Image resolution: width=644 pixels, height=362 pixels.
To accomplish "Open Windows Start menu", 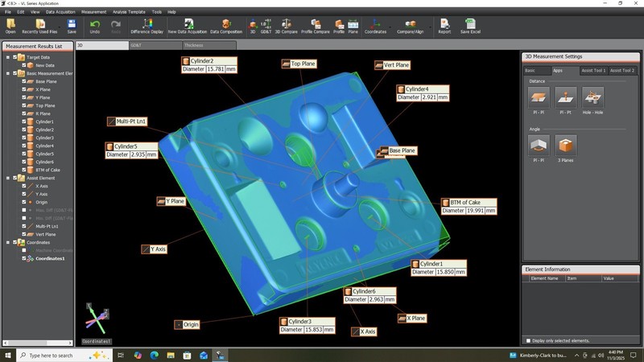I will click(x=8, y=355).
